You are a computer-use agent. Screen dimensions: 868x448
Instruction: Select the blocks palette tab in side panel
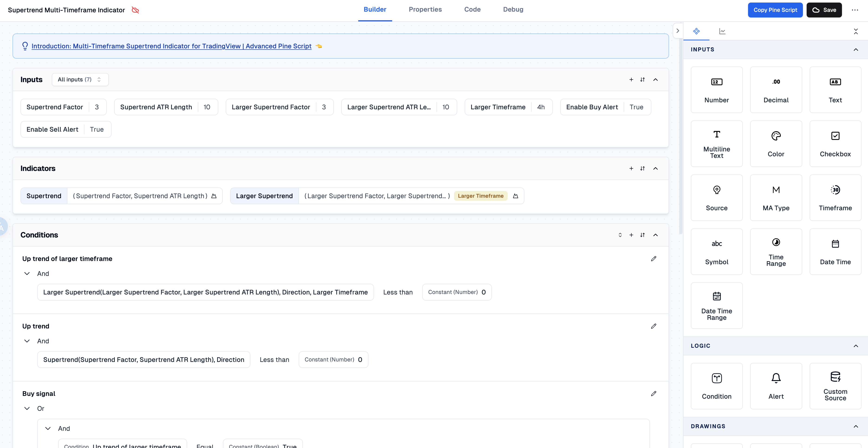[696, 31]
